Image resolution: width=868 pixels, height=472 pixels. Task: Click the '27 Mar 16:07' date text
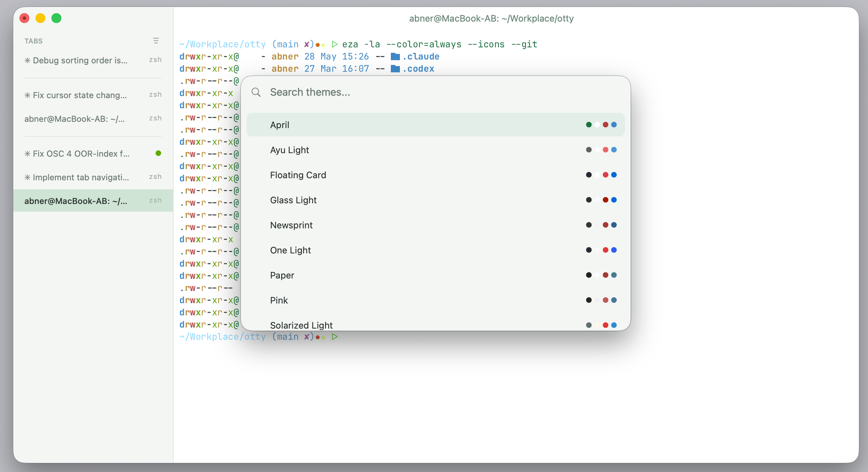(x=337, y=69)
